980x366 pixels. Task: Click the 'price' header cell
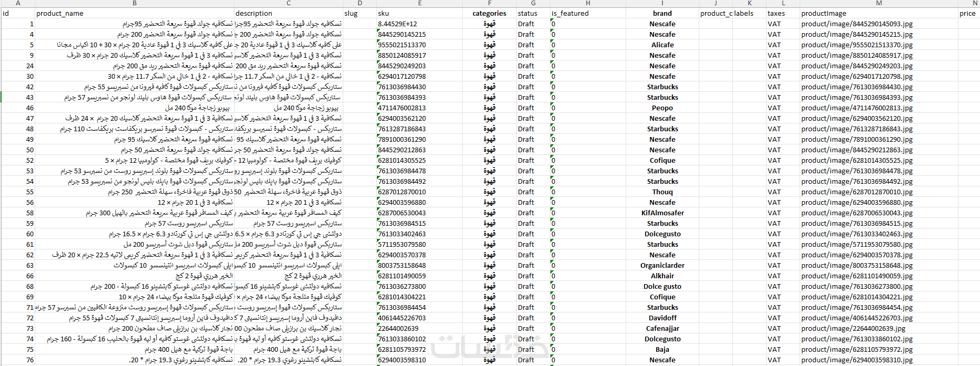969,13
